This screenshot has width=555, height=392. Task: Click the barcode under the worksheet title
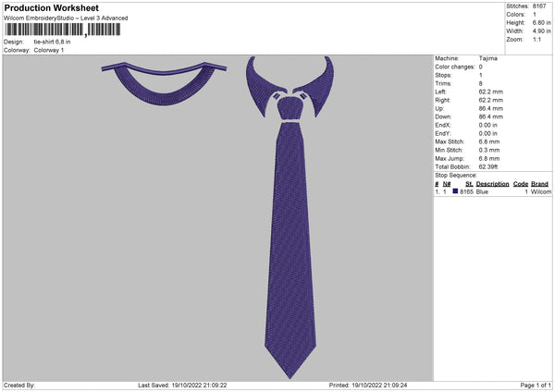coord(63,30)
